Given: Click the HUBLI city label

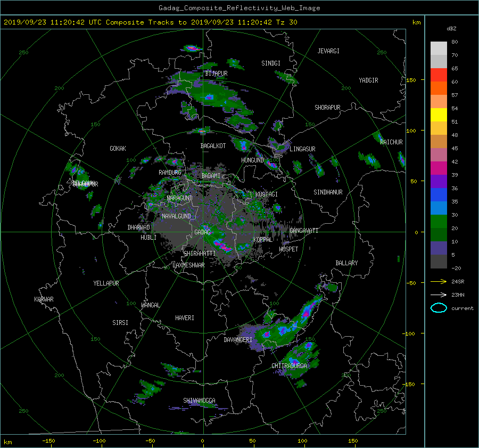Looking at the screenshot, I should (148, 238).
